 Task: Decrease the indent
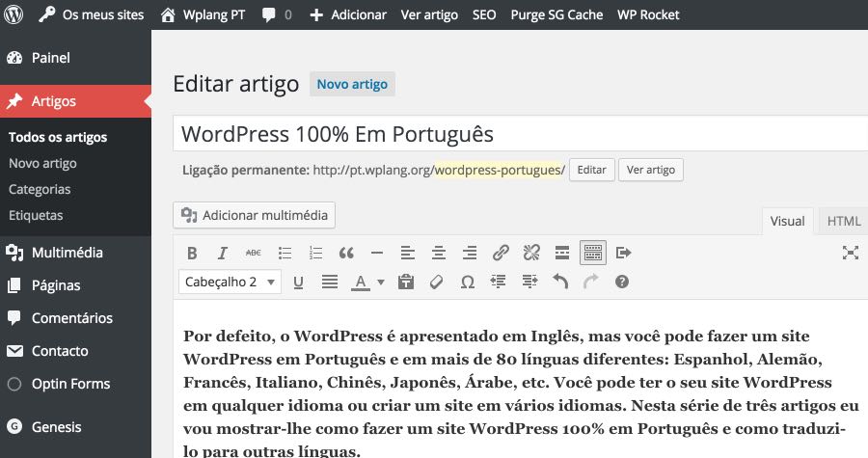click(499, 283)
